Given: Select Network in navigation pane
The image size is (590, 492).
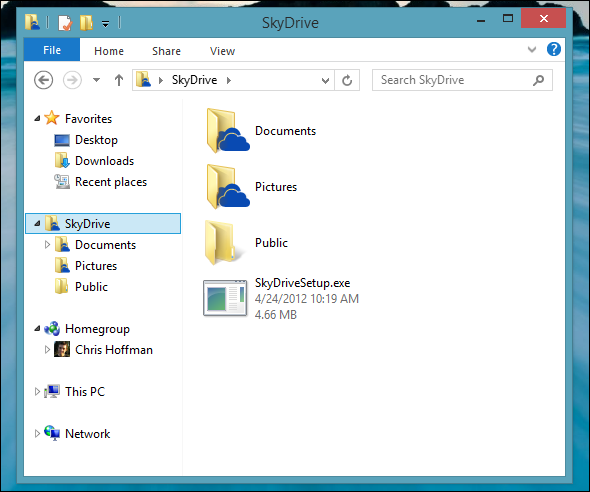Looking at the screenshot, I should (87, 434).
